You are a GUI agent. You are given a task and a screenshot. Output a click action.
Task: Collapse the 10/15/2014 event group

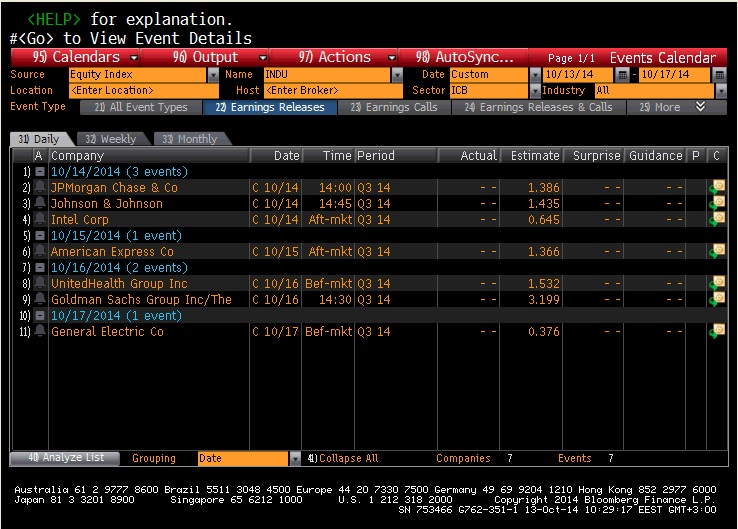pos(40,236)
